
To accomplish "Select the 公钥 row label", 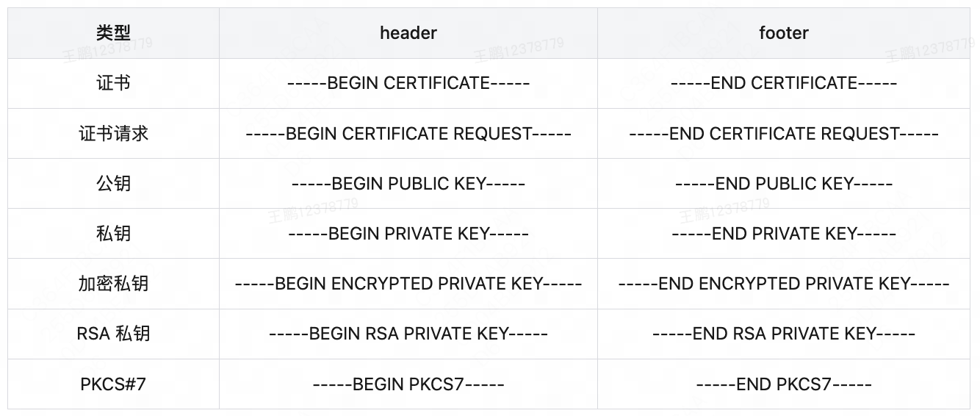I will (113, 183).
